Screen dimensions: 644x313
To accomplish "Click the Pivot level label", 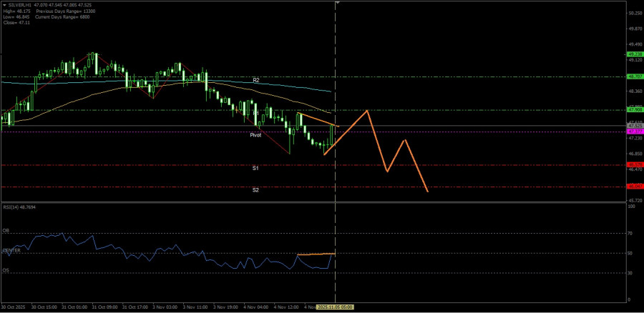I will pyautogui.click(x=255, y=134).
